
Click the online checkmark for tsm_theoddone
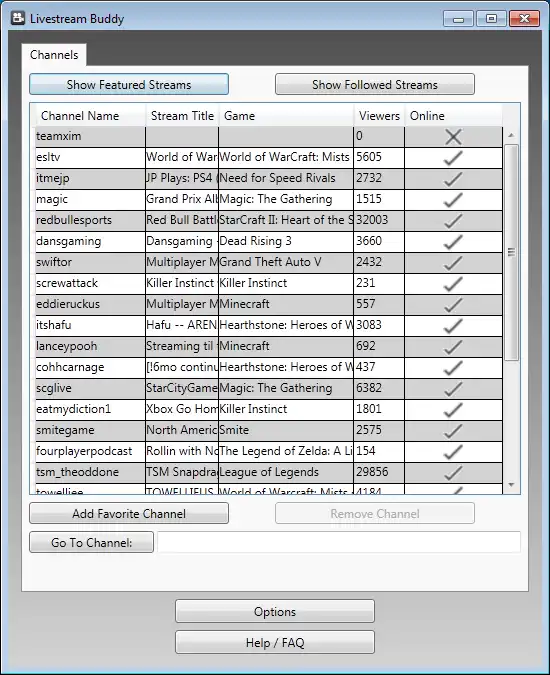(x=453, y=473)
